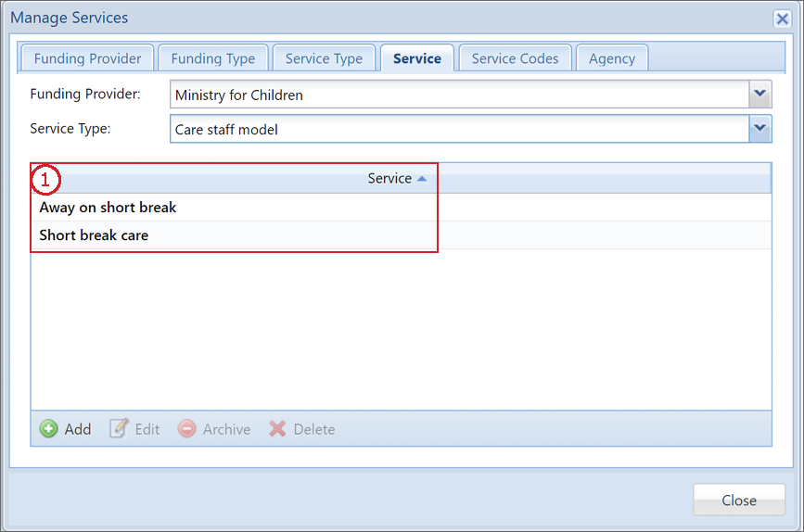Go to the Service Codes tab
Image resolution: width=804 pixels, height=532 pixels.
pos(515,58)
